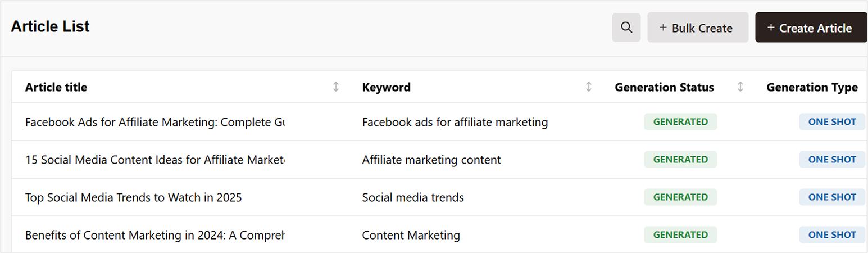Open Facebook Ads for Affiliate Marketing article
This screenshot has height=253, width=868.
click(154, 122)
